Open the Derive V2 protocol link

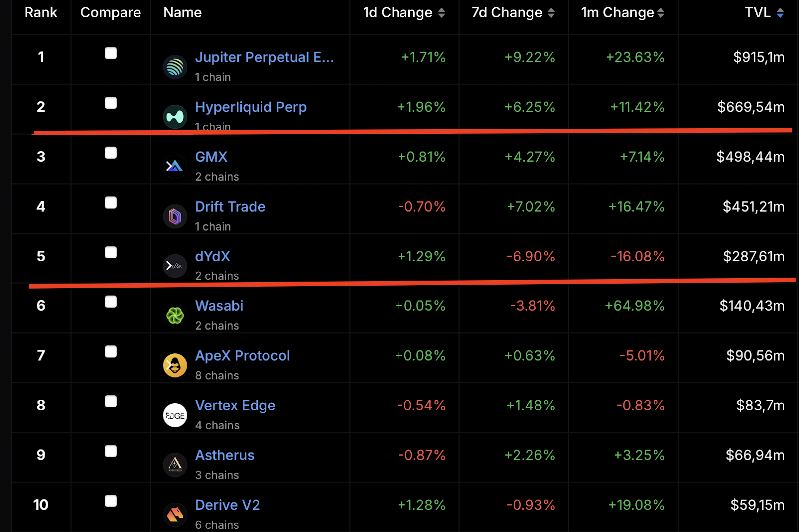point(227,505)
